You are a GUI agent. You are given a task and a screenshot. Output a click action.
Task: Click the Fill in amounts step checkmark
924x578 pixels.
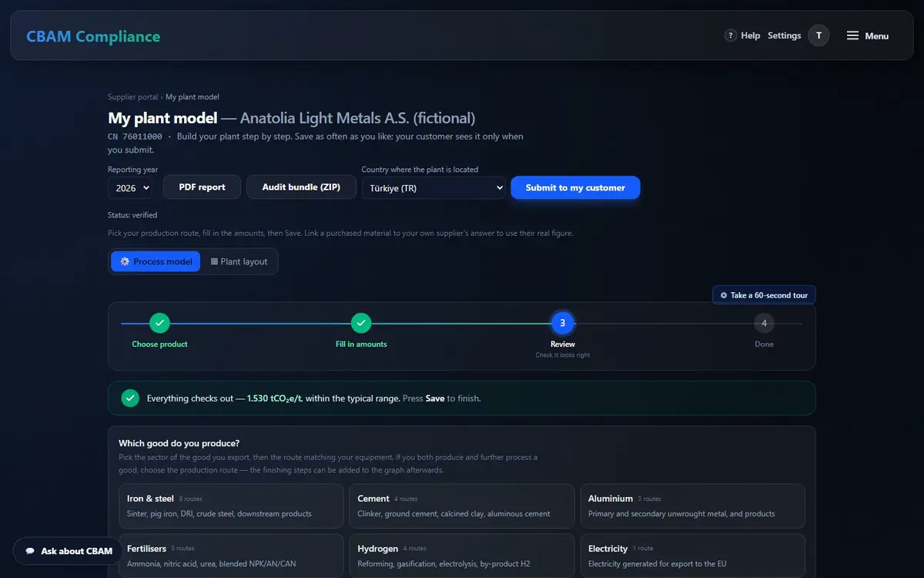coord(361,323)
